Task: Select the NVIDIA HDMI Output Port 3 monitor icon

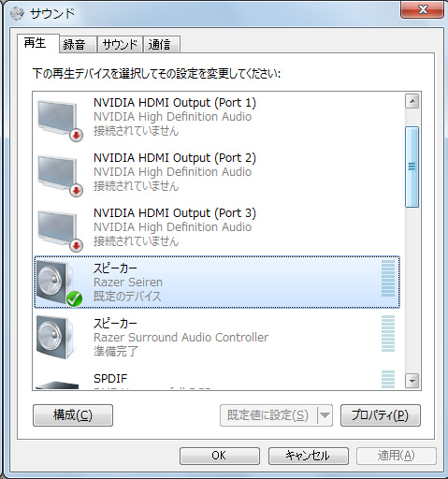Action: (59, 230)
